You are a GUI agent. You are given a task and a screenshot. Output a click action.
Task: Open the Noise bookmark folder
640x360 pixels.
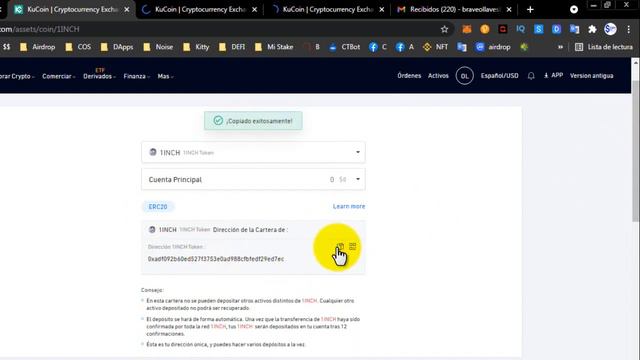(158, 47)
